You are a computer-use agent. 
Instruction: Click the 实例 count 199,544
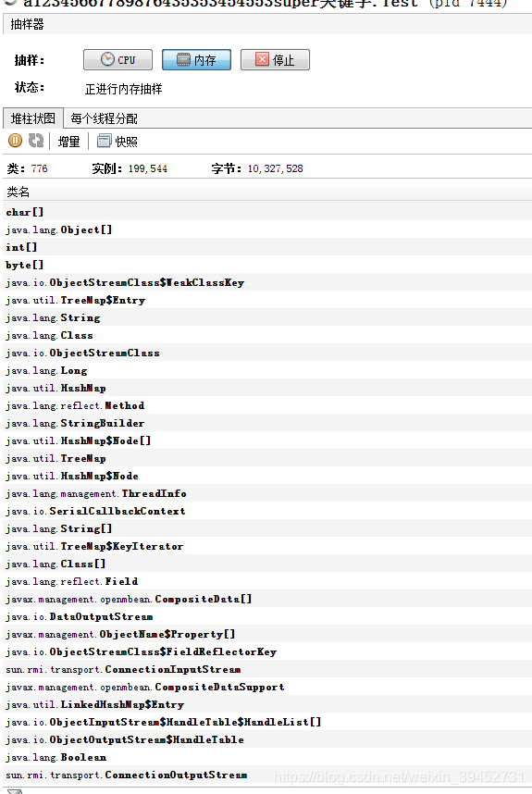click(x=148, y=168)
